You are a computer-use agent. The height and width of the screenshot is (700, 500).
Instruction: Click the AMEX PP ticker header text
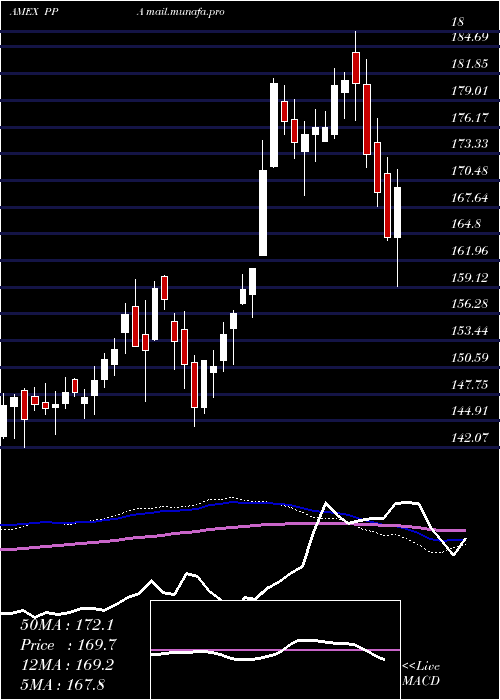point(34,12)
